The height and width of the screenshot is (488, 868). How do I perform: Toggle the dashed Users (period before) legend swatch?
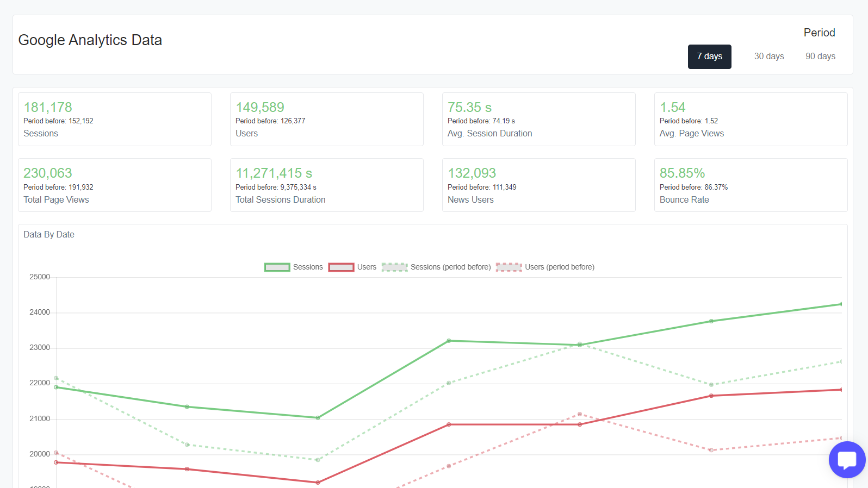(x=509, y=267)
